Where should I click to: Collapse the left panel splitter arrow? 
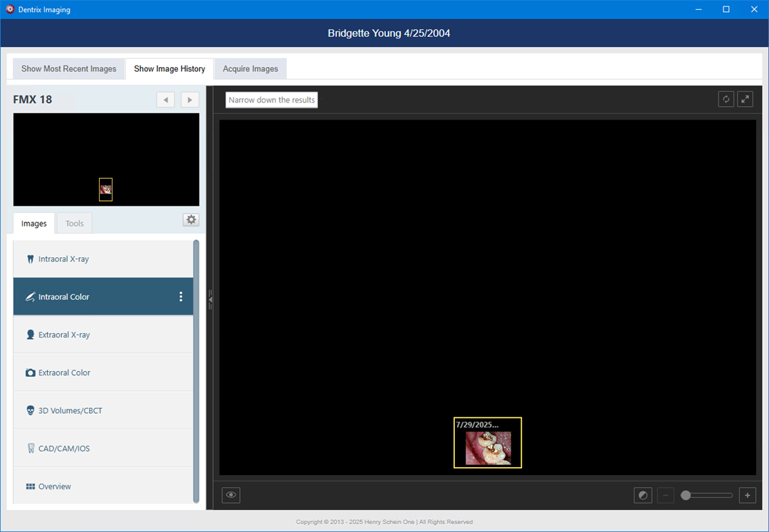click(x=210, y=298)
